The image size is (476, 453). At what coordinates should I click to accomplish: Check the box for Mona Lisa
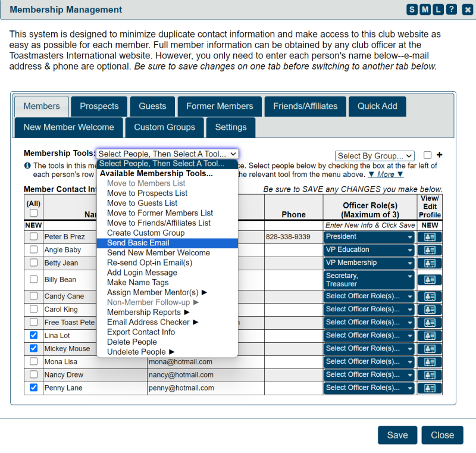pos(34,361)
